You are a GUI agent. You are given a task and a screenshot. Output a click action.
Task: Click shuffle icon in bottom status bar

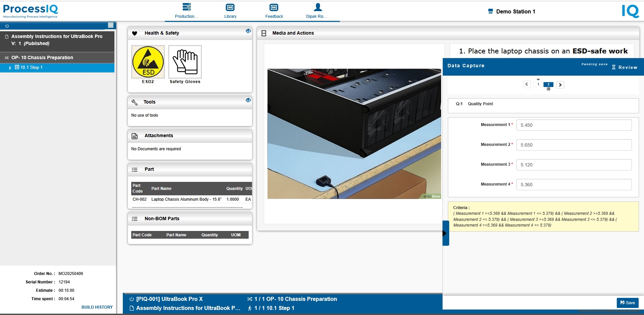(x=250, y=299)
